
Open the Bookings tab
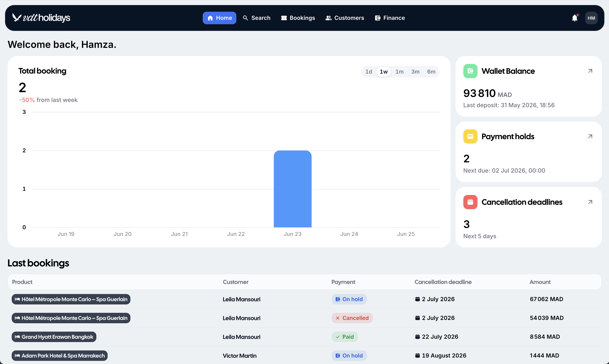point(298,18)
